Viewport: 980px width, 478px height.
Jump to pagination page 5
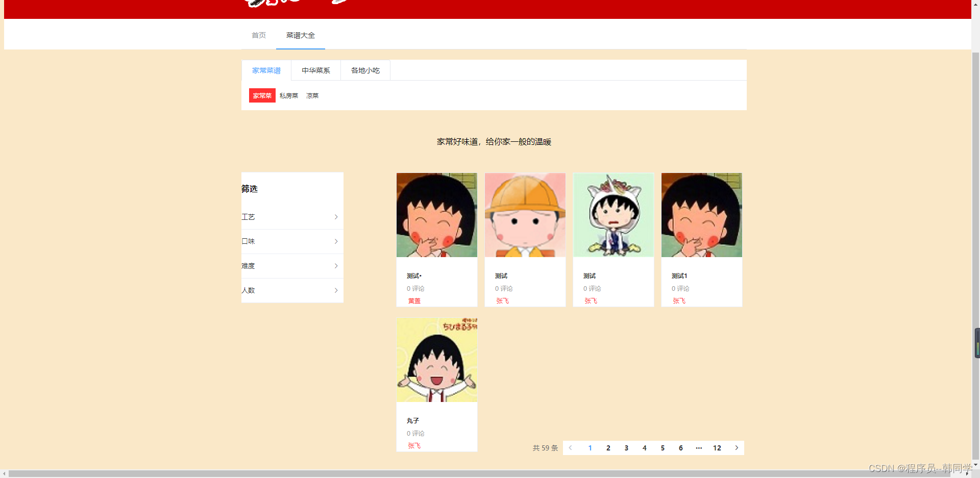(x=663, y=448)
